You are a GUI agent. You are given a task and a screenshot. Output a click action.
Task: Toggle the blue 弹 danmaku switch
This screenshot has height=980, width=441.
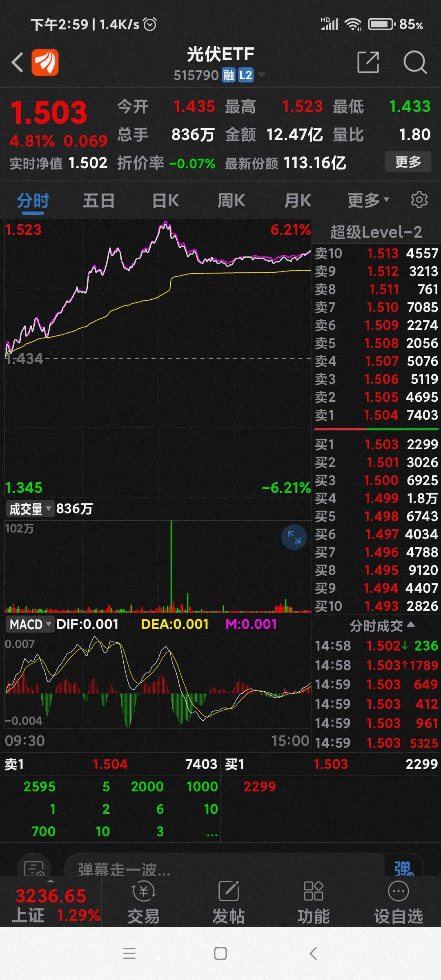[404, 867]
